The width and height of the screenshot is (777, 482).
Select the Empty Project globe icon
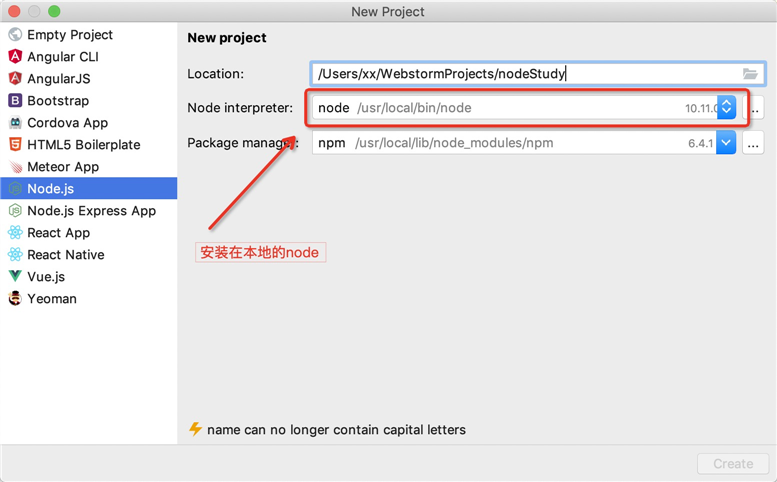(x=15, y=34)
